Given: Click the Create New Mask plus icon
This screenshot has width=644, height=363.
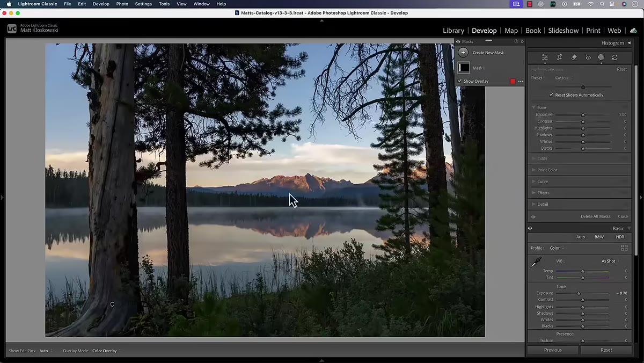Looking at the screenshot, I should 463,53.
